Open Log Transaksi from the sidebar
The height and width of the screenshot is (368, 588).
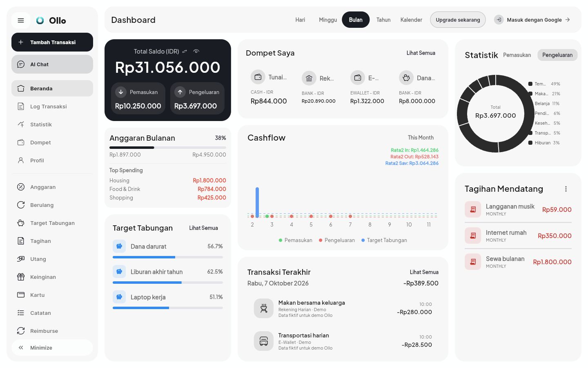[52, 106]
